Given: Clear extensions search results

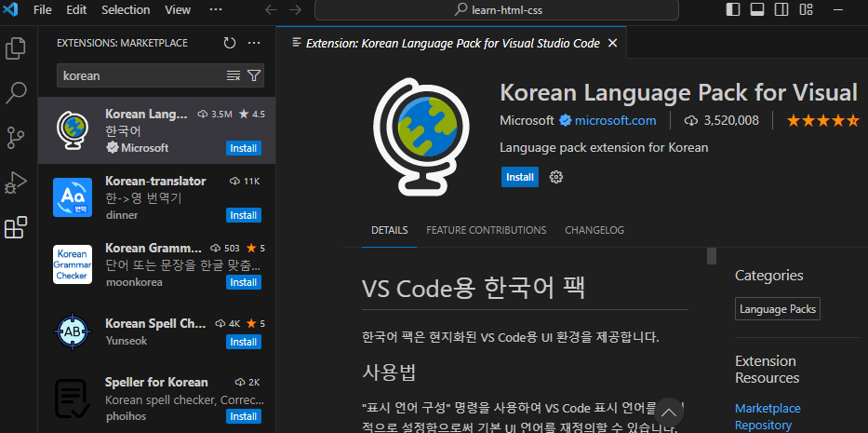Looking at the screenshot, I should point(234,75).
